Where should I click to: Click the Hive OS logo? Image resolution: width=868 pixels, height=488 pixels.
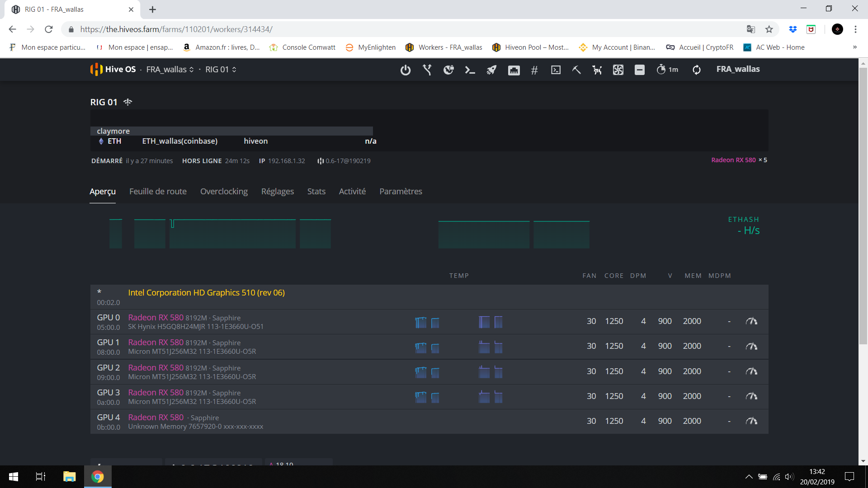tap(113, 69)
